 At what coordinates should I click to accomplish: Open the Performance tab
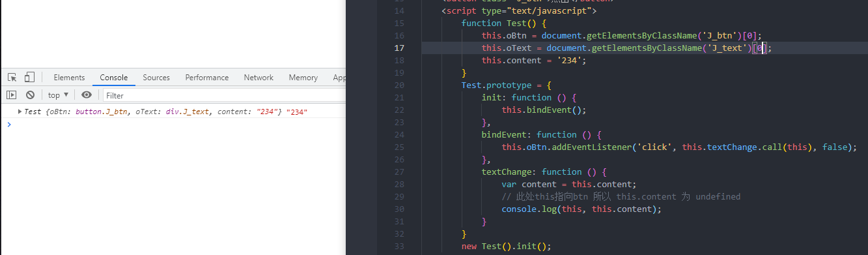point(207,78)
